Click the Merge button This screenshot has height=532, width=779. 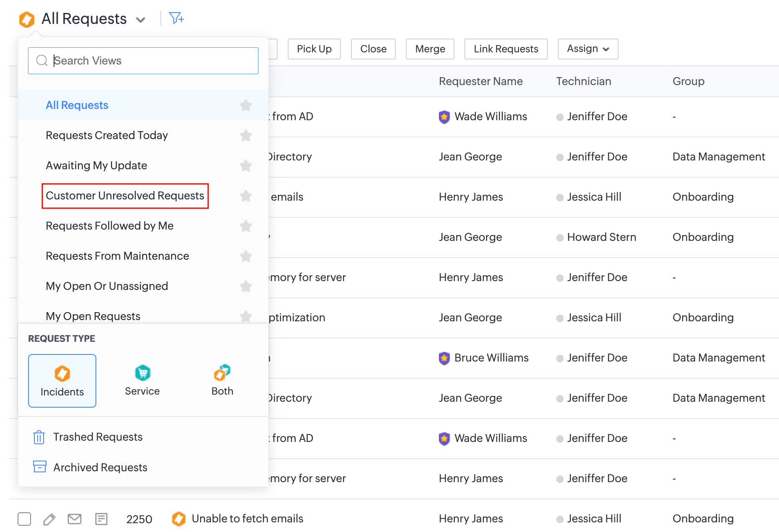[430, 49]
